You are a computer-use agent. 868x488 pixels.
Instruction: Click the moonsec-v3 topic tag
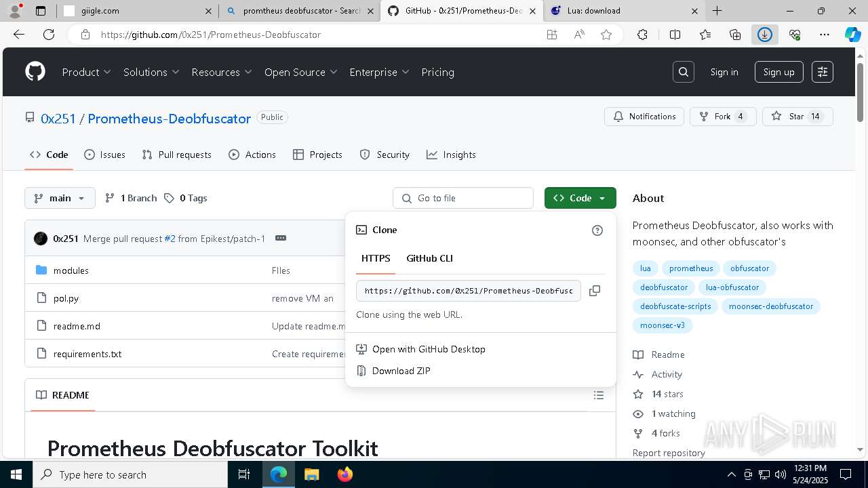click(663, 325)
